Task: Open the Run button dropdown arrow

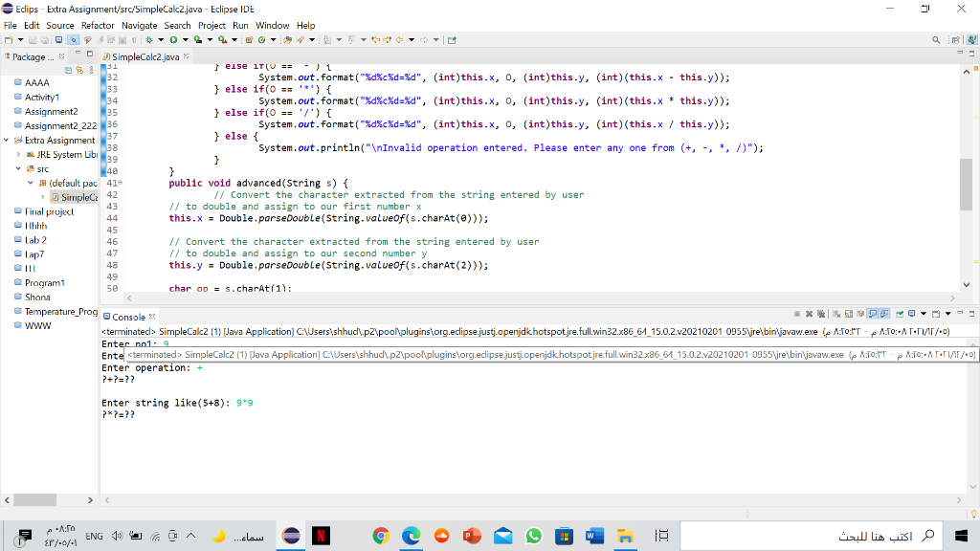Action: tap(185, 40)
